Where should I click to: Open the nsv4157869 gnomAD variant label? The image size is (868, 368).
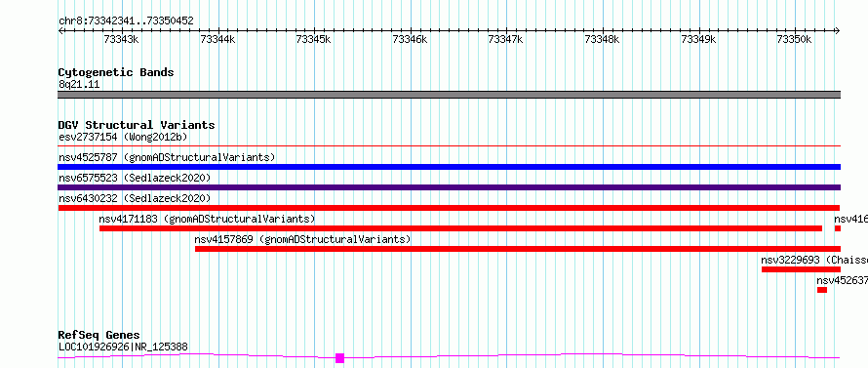pos(302,239)
